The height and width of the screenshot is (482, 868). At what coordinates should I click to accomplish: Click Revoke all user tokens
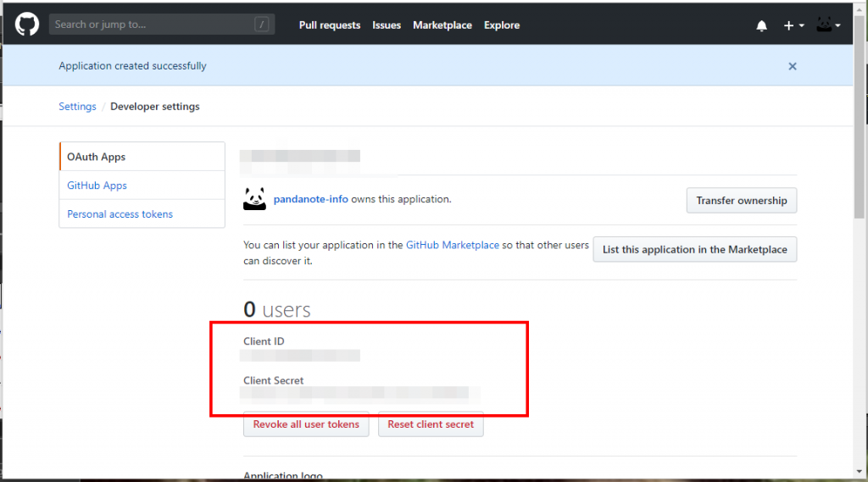pos(306,424)
